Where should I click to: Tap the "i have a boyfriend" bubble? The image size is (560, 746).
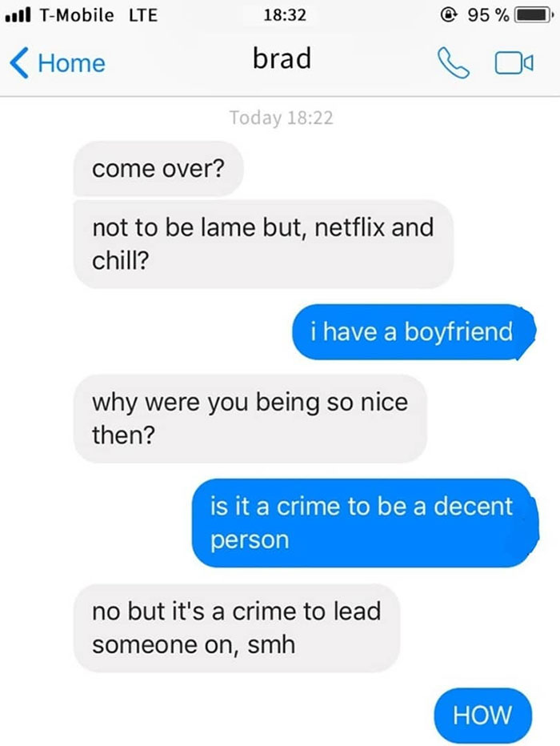click(414, 331)
